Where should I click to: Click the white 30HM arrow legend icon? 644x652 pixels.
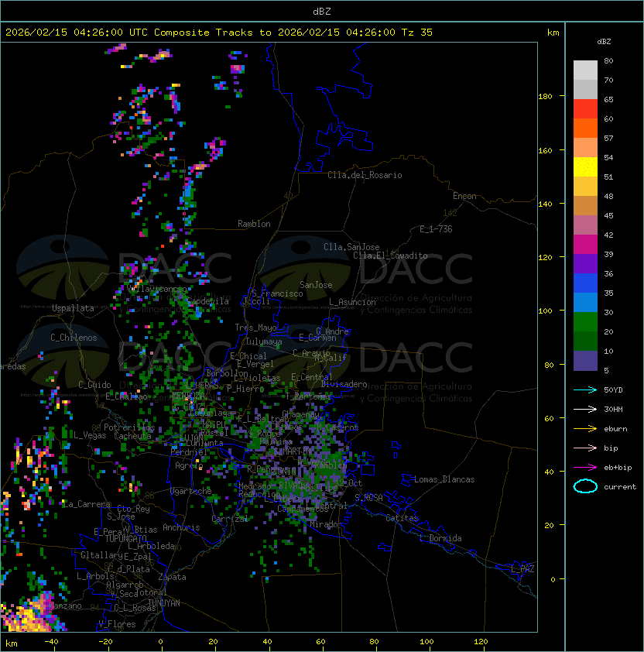tap(585, 409)
